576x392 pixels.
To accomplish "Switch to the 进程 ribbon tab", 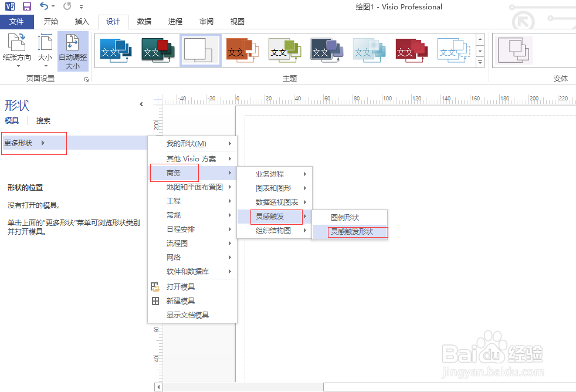I will (175, 22).
